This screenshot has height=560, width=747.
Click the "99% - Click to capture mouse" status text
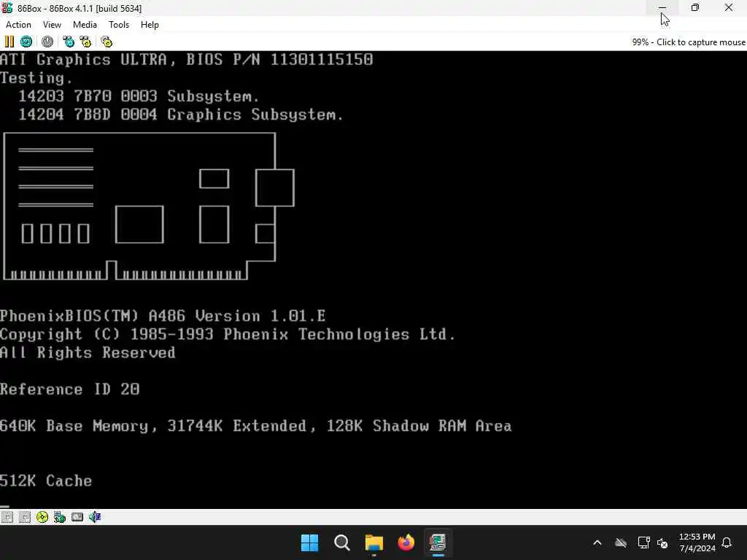[689, 42]
